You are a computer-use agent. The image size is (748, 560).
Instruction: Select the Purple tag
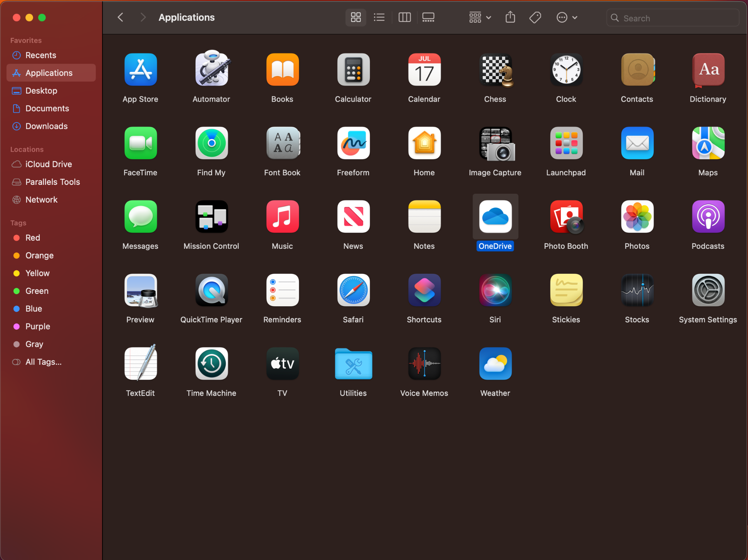37,326
